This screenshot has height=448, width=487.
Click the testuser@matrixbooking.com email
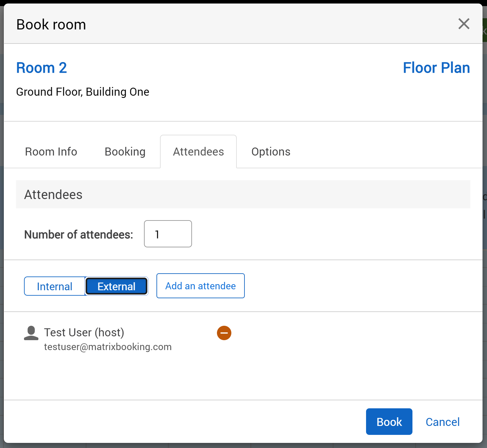108,347
